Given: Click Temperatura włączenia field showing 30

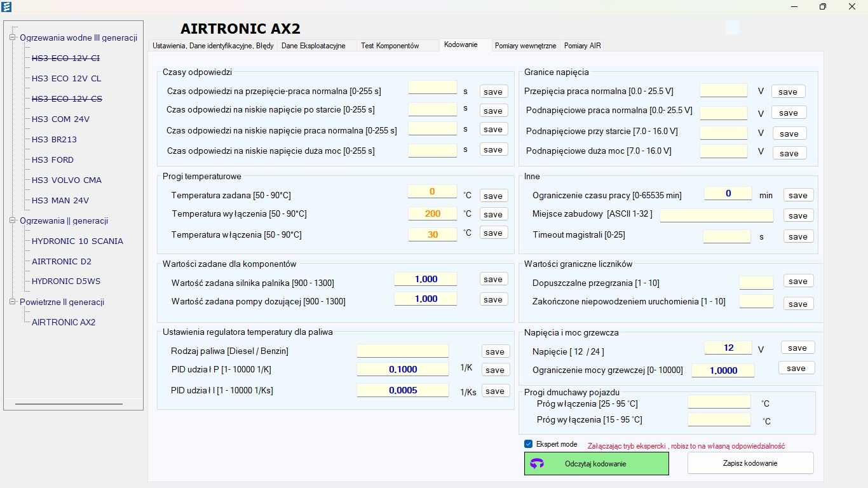Looking at the screenshot, I should pyautogui.click(x=432, y=234).
